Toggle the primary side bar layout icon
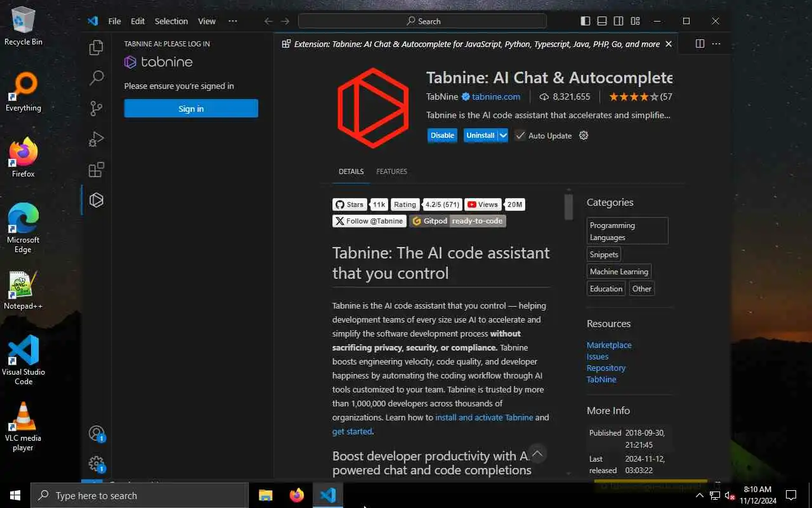The height and width of the screenshot is (508, 812). tap(586, 21)
